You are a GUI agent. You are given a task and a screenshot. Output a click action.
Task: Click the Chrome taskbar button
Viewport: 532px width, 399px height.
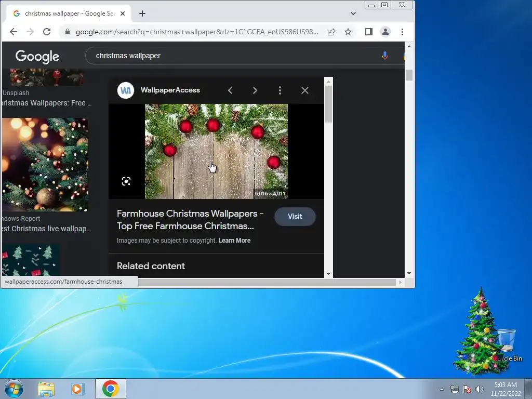111,389
